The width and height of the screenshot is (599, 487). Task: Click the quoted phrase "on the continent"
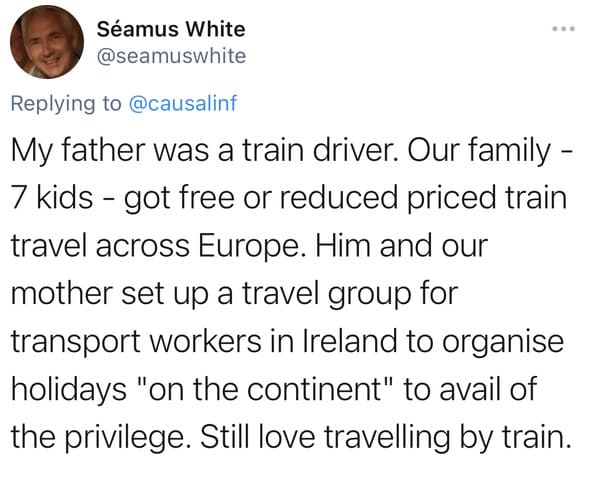pos(265,389)
